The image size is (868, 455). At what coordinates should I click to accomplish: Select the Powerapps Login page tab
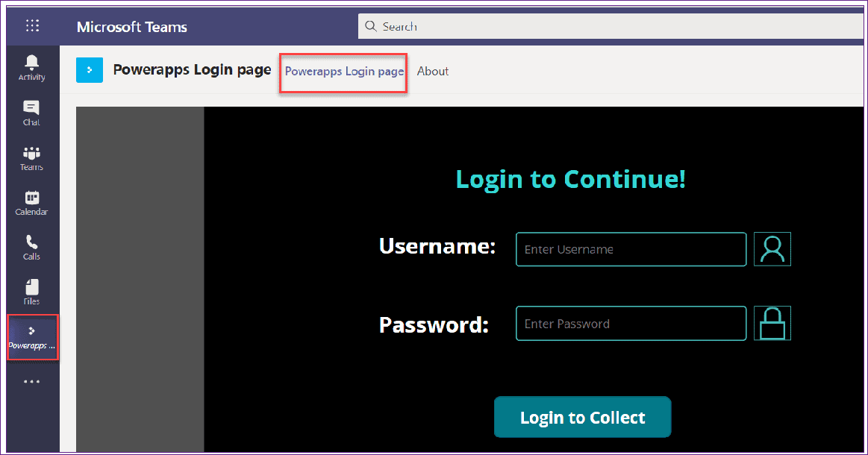pos(343,71)
